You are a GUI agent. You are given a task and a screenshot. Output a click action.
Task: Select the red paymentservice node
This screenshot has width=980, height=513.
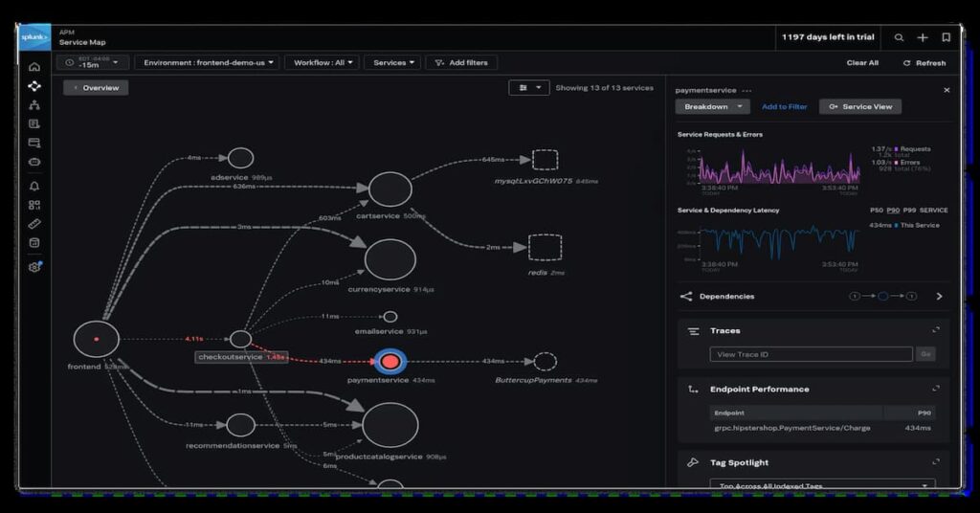pyautogui.click(x=390, y=361)
